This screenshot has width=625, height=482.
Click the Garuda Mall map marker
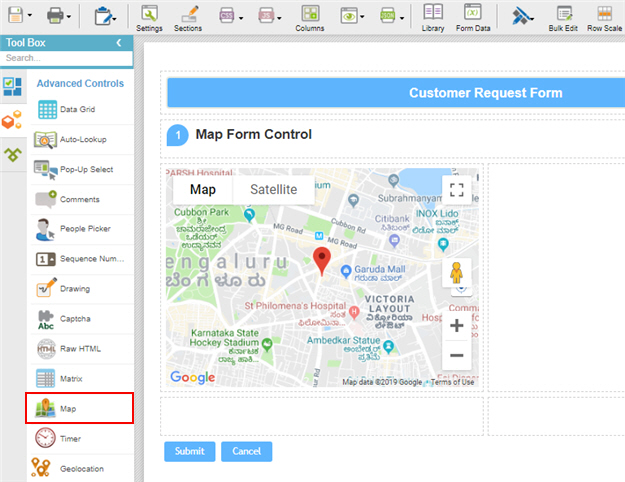(346, 271)
